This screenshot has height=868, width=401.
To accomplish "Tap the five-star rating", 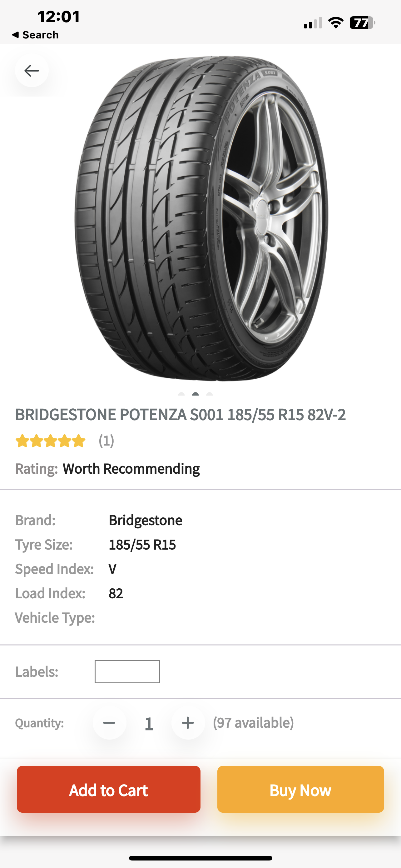I will (50, 441).
